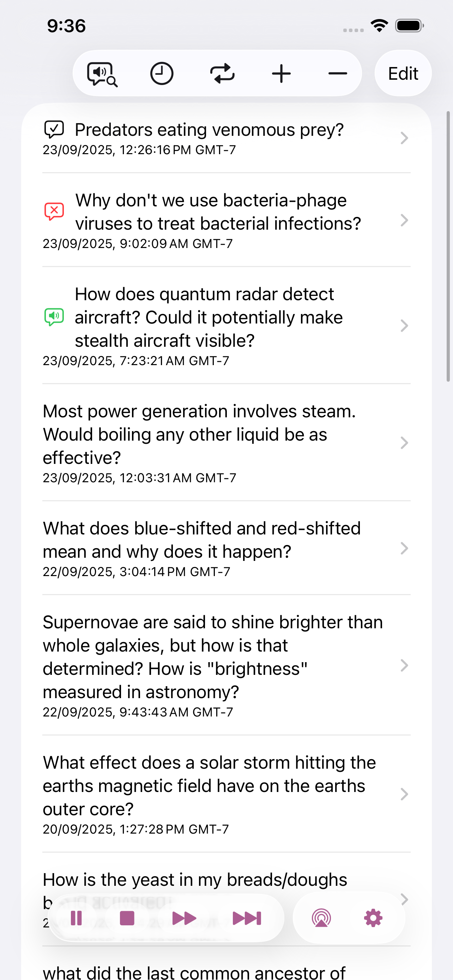Tap the fast-forward button

(184, 918)
